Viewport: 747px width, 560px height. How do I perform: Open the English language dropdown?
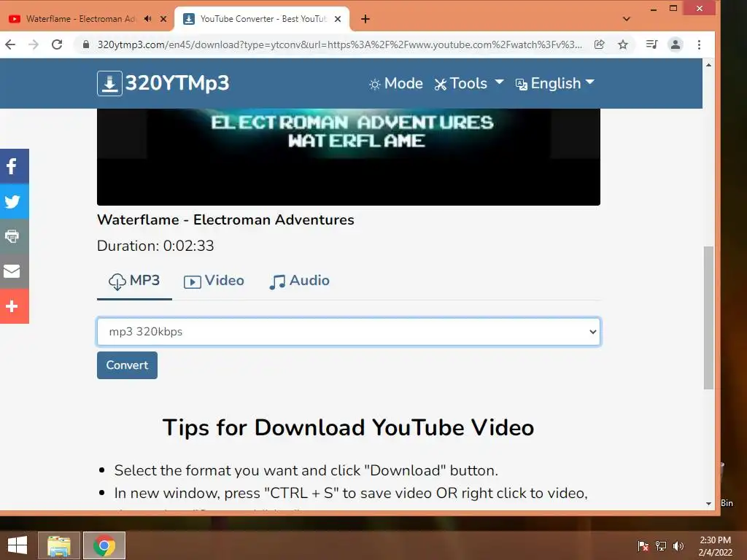pyautogui.click(x=555, y=83)
